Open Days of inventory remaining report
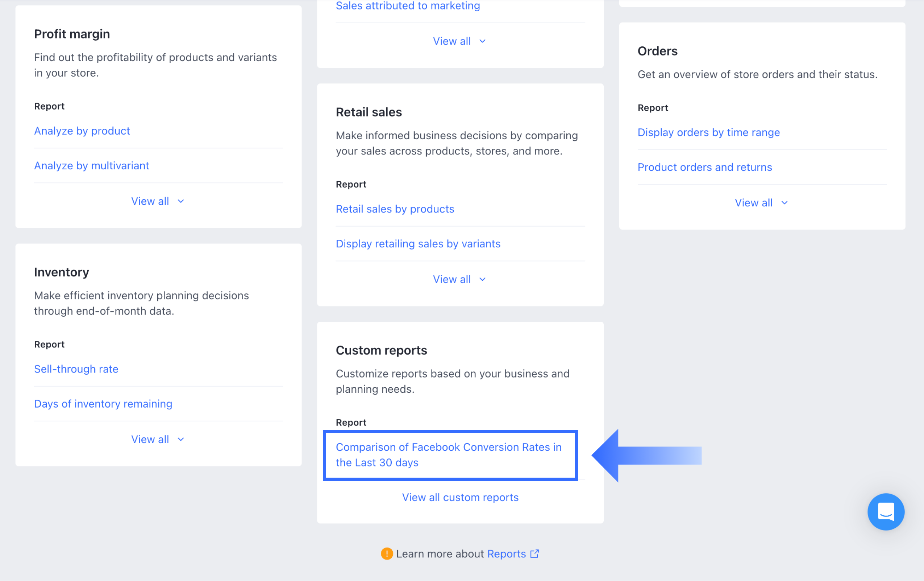This screenshot has height=581, width=924. (103, 404)
